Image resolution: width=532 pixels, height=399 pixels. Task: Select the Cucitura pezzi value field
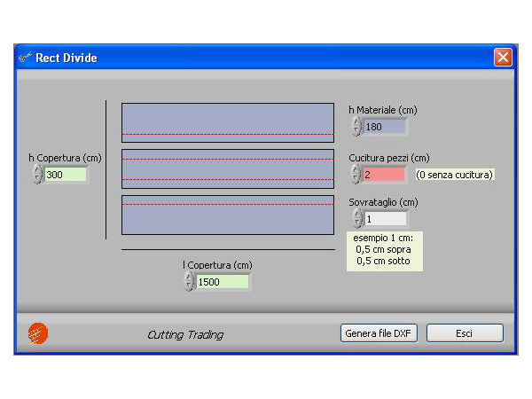click(384, 175)
